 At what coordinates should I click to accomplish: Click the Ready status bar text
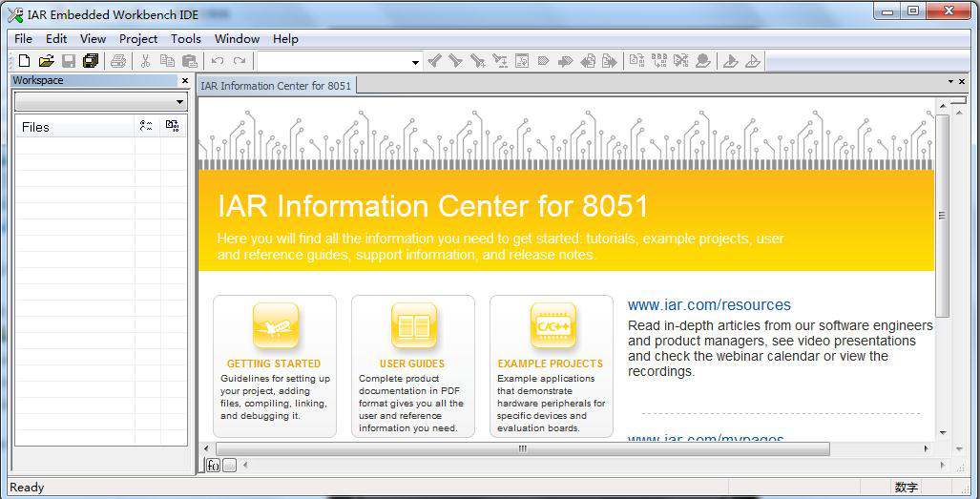(27, 488)
